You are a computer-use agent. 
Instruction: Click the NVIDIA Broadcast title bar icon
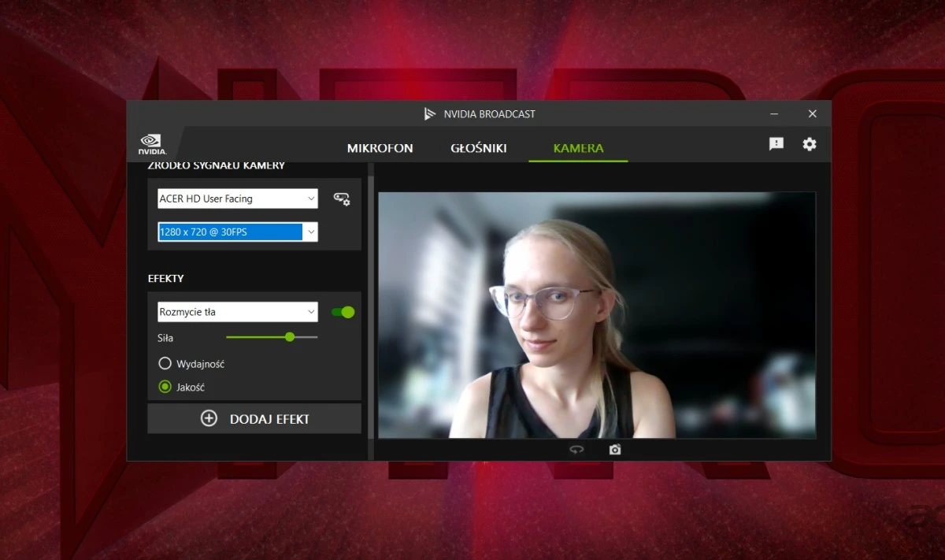[429, 114]
